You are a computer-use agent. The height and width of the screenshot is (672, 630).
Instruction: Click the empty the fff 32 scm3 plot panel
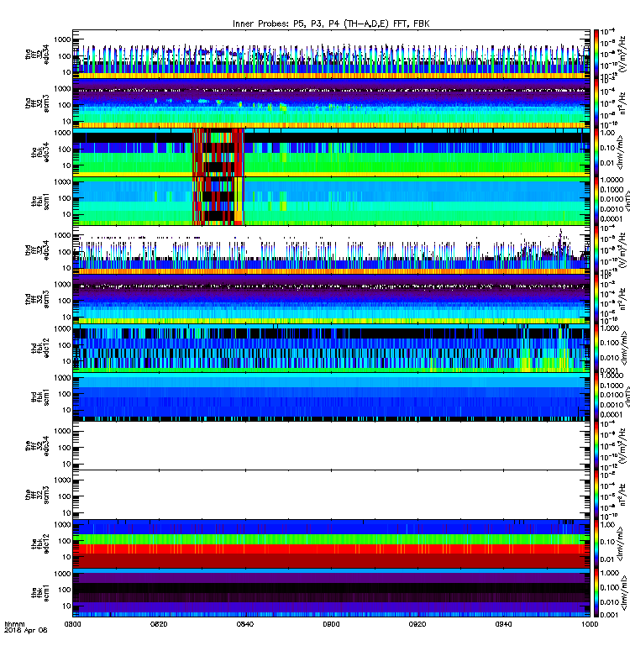[x=331, y=495]
